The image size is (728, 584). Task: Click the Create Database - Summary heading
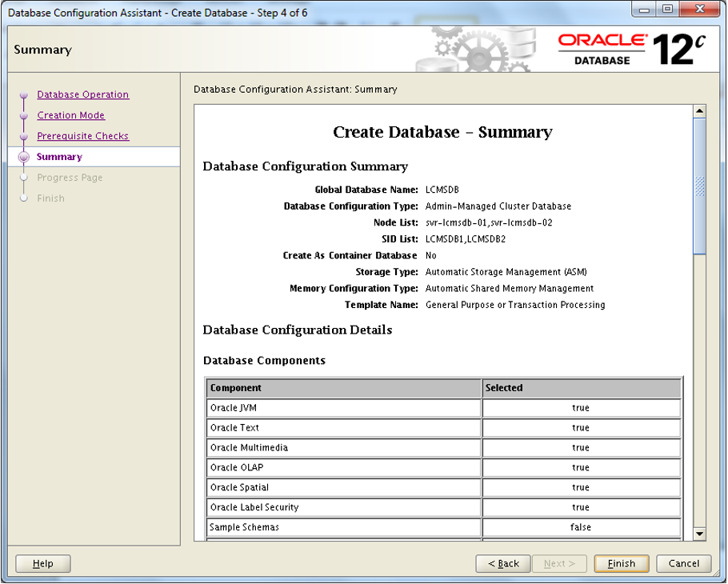(x=442, y=132)
